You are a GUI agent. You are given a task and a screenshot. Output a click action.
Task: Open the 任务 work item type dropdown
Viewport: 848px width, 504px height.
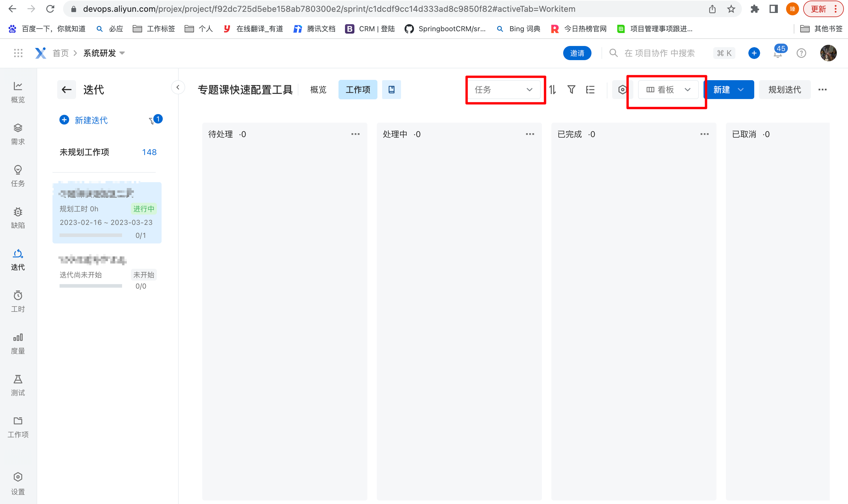504,90
